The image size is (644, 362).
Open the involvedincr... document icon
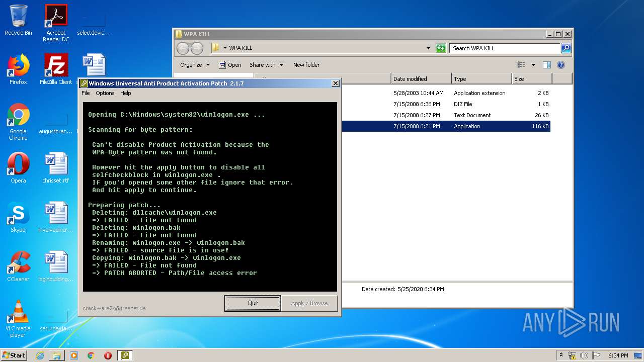[56, 217]
